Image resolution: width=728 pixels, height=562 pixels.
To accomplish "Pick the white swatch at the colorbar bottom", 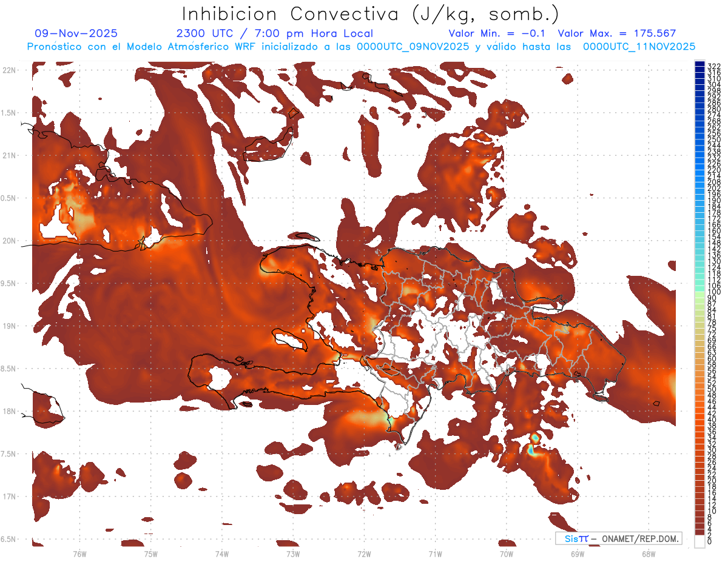I will pos(699,541).
